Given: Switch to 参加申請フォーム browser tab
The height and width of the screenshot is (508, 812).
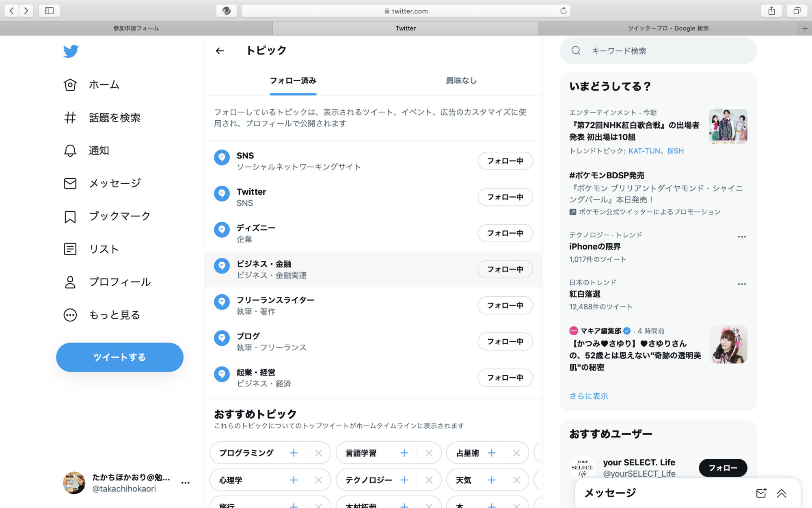Looking at the screenshot, I should (136, 28).
